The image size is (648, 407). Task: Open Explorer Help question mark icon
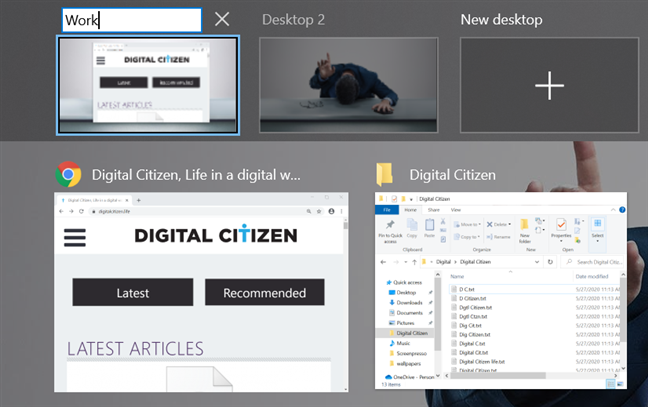click(x=622, y=210)
